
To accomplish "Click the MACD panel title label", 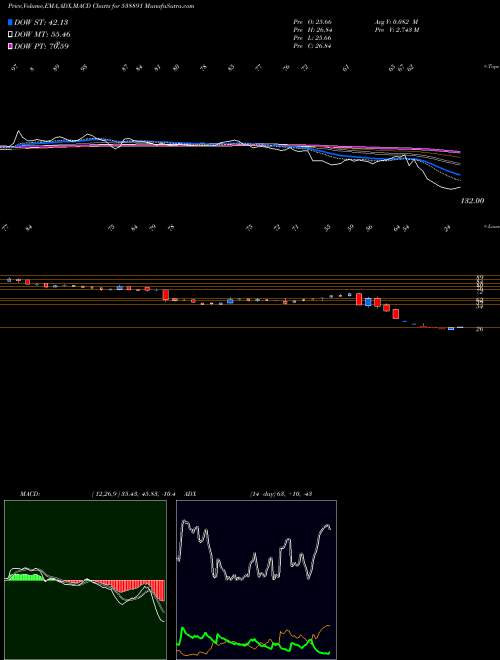I will [x=29, y=494].
